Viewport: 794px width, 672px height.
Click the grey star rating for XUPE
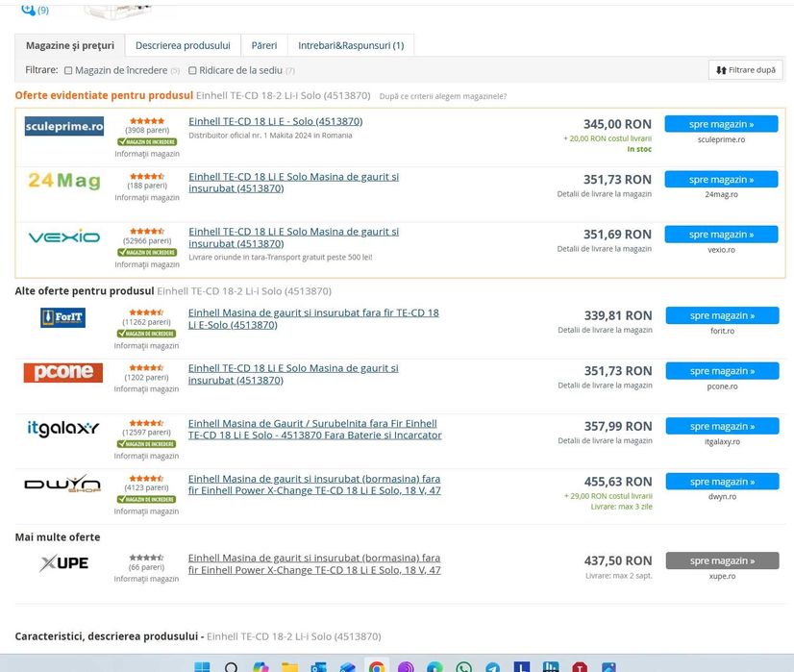point(146,558)
